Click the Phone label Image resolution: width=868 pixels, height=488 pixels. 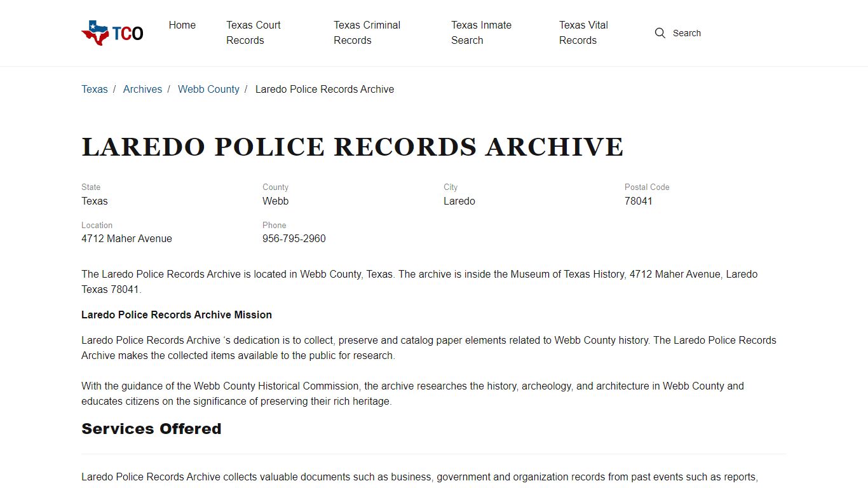(x=275, y=226)
